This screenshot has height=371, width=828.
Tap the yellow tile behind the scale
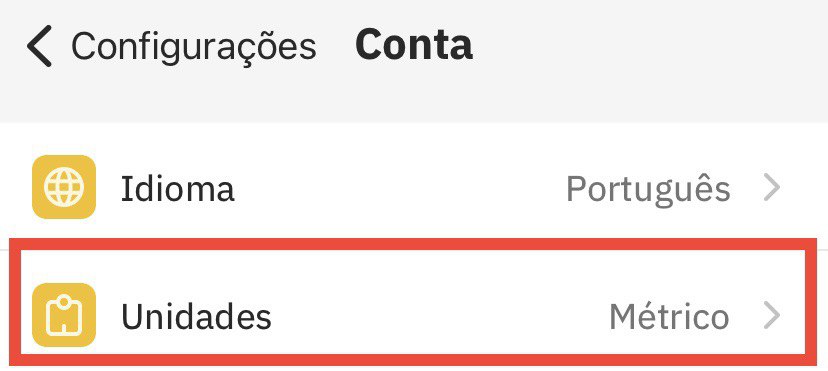tap(64, 315)
